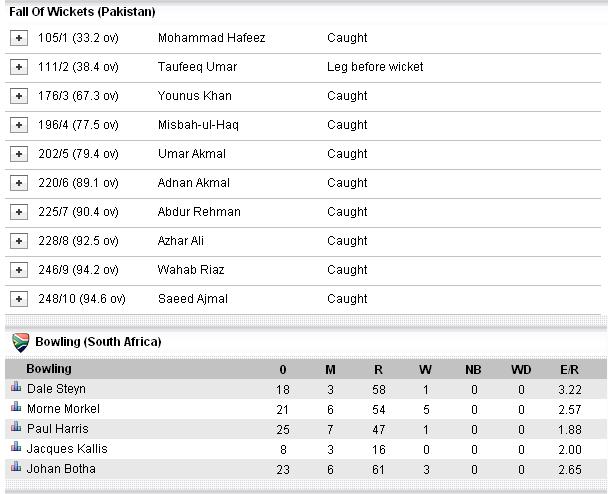Expand the 246/9 Wahab Riaz wicket row

(19, 270)
